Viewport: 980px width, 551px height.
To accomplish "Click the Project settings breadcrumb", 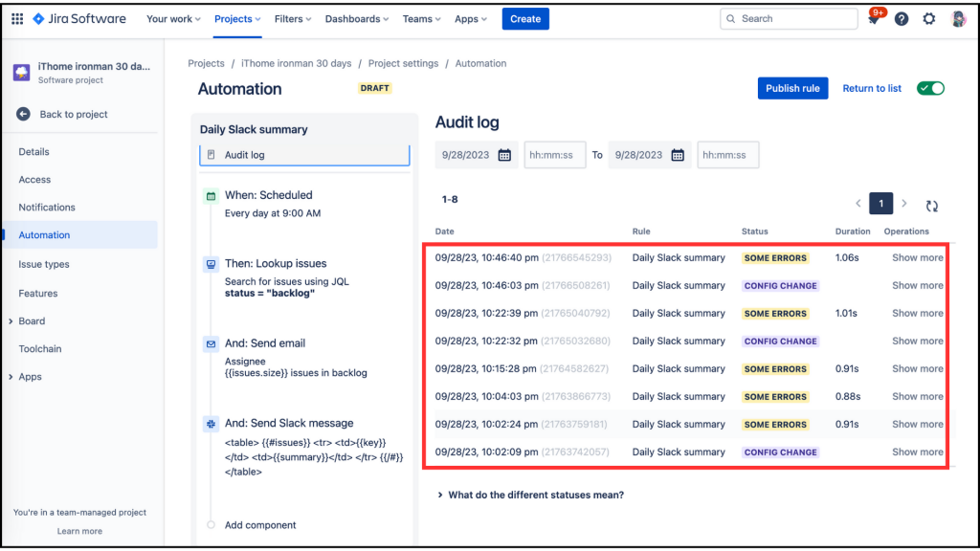I will pos(403,63).
